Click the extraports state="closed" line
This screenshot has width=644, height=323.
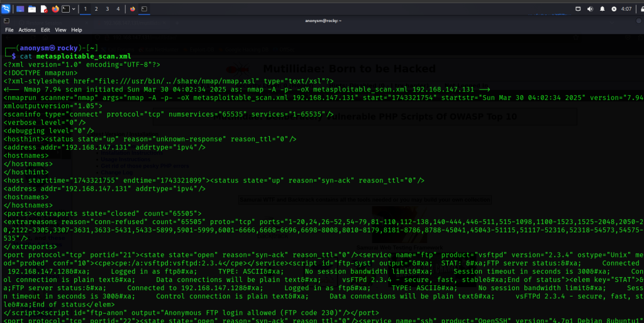click(103, 213)
